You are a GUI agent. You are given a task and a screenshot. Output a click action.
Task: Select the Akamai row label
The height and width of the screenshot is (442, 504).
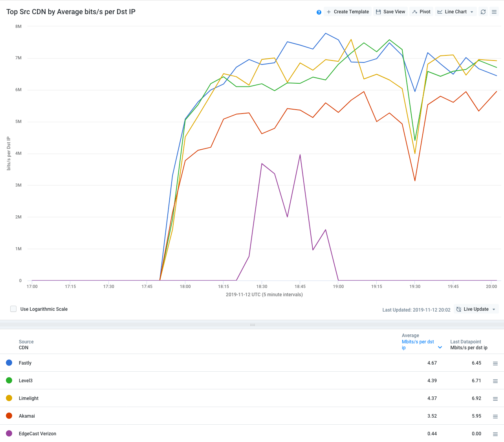pos(27,416)
